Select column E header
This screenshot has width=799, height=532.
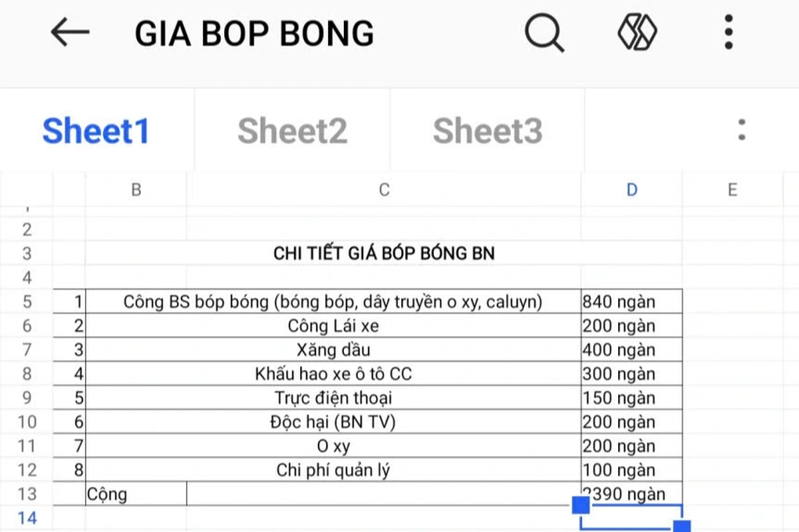coord(732,190)
